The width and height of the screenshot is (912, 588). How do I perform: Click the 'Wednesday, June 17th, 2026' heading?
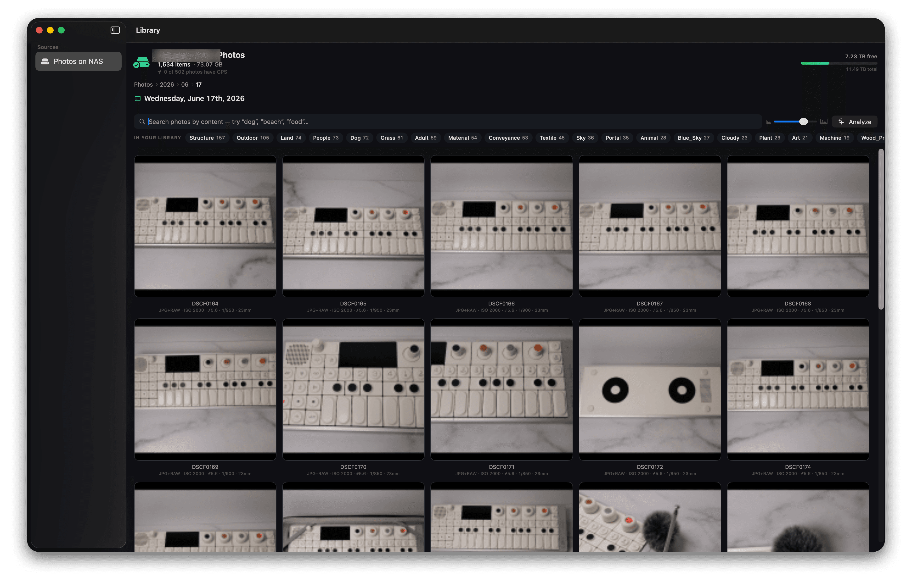pos(194,99)
